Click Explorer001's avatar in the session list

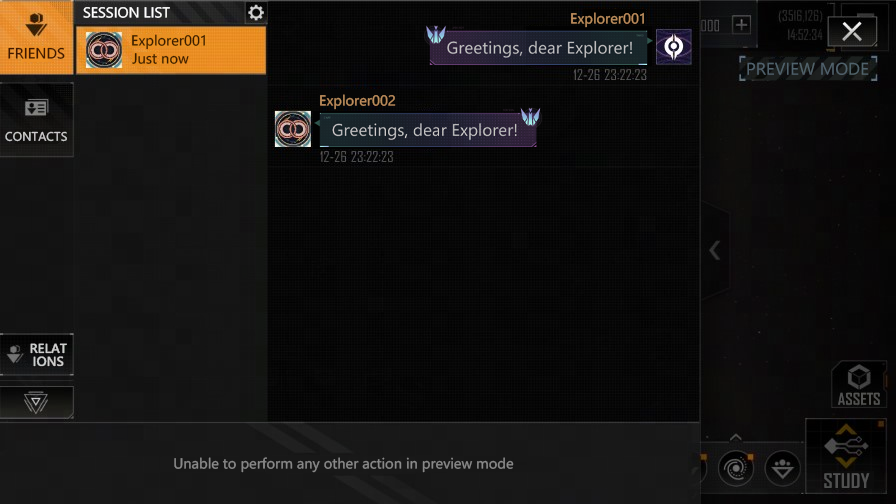point(103,50)
